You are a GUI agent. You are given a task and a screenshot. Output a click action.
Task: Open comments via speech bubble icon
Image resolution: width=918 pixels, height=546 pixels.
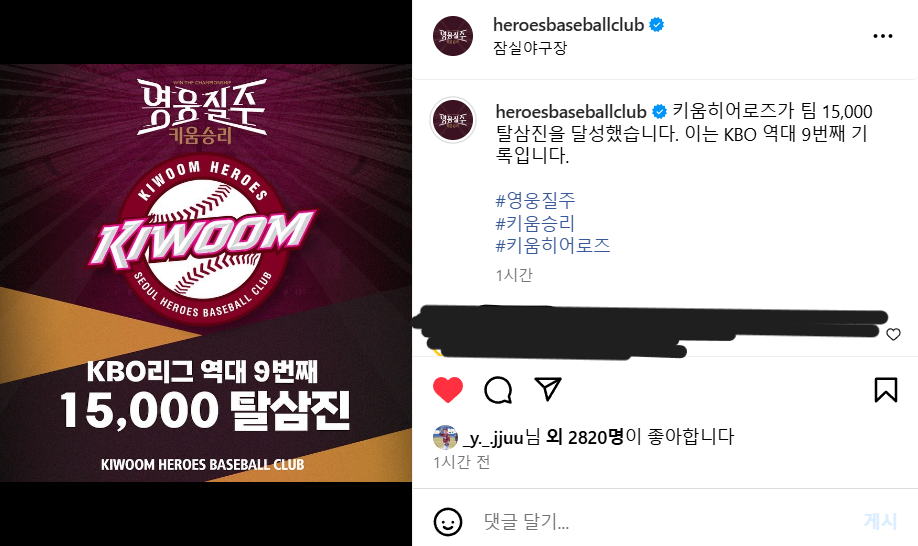pyautogui.click(x=498, y=390)
